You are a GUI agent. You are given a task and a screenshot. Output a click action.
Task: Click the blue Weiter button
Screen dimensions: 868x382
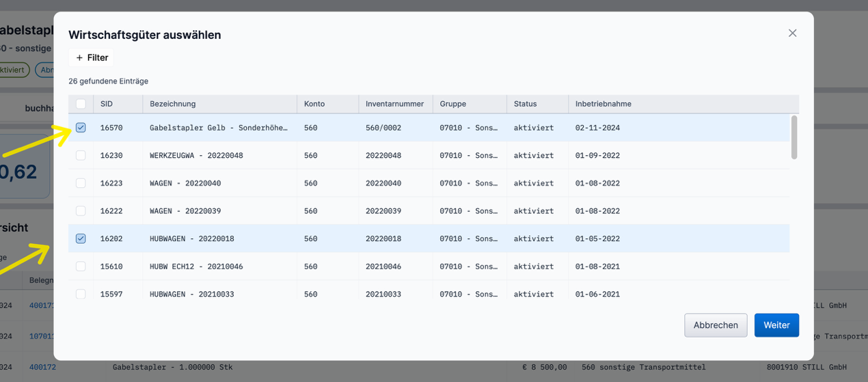(776, 325)
